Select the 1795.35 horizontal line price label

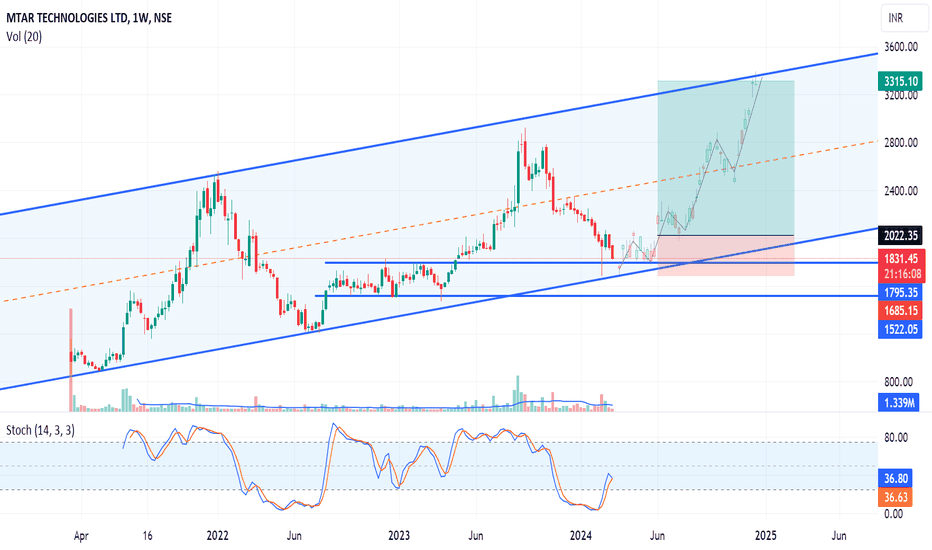tap(900, 293)
